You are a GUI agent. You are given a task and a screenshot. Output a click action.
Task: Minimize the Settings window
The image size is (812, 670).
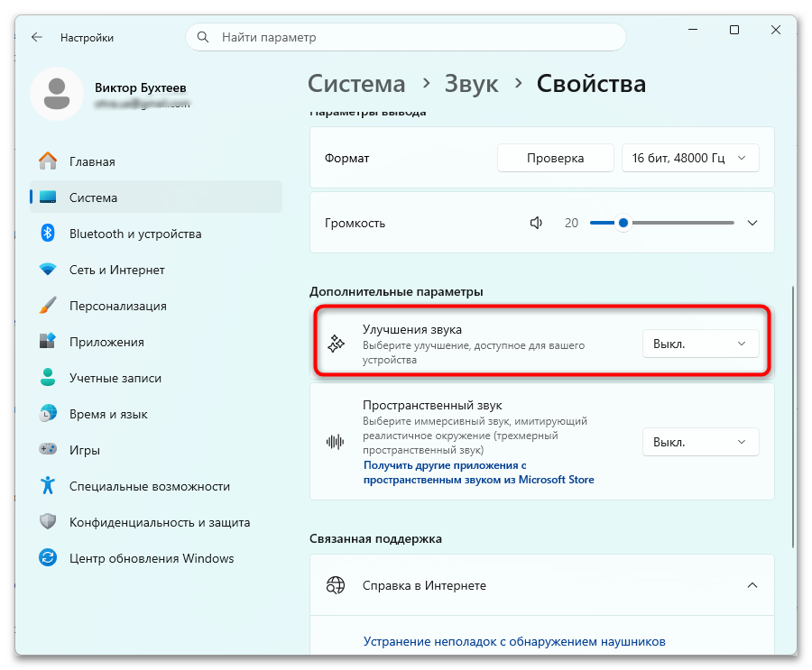pyautogui.click(x=693, y=30)
